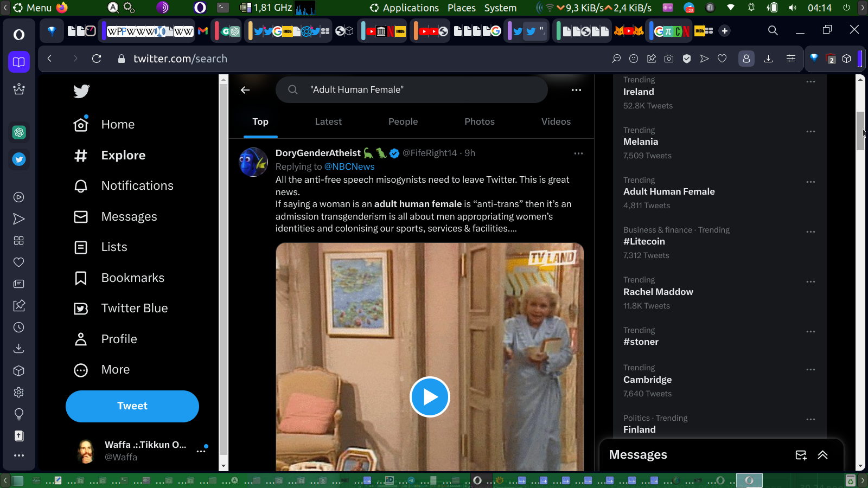Expand the Messages drawer
868x488 pixels.
823,455
